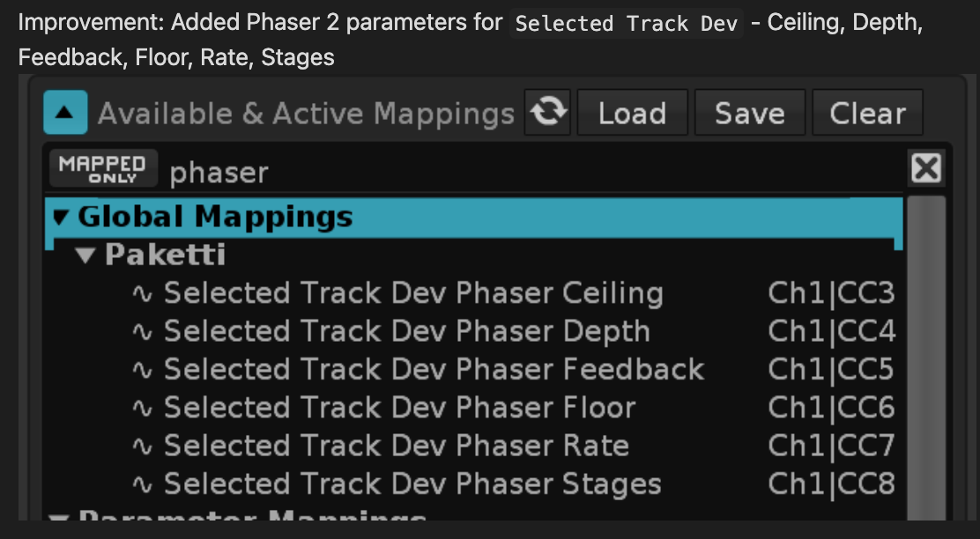This screenshot has height=539, width=980.
Task: Click the mappings list vertical scrollbar
Action: [926, 358]
